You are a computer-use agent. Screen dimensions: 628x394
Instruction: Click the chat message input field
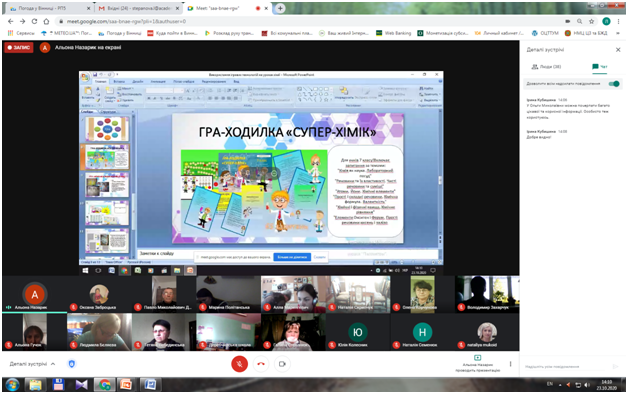point(565,366)
